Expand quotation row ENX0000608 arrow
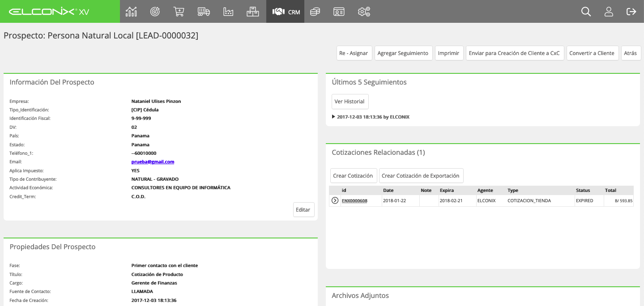The image size is (644, 306). [x=335, y=200]
